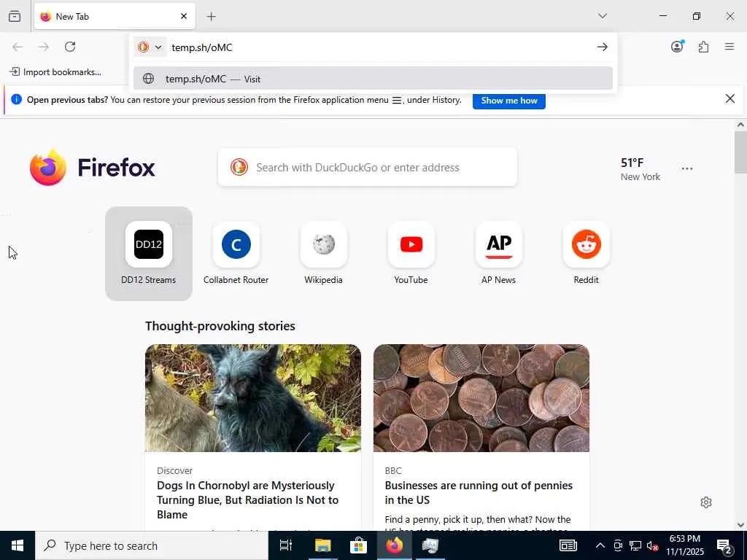
Task: Click the network tray icon
Action: 635,545
